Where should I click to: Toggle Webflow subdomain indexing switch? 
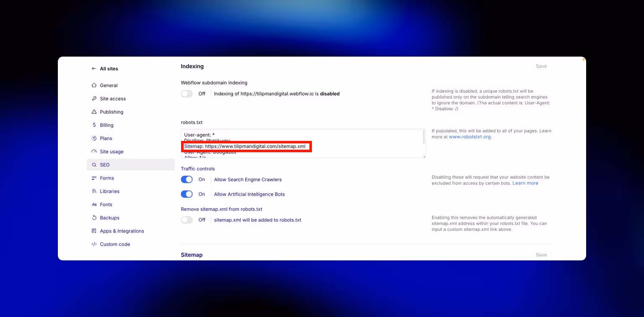187,94
